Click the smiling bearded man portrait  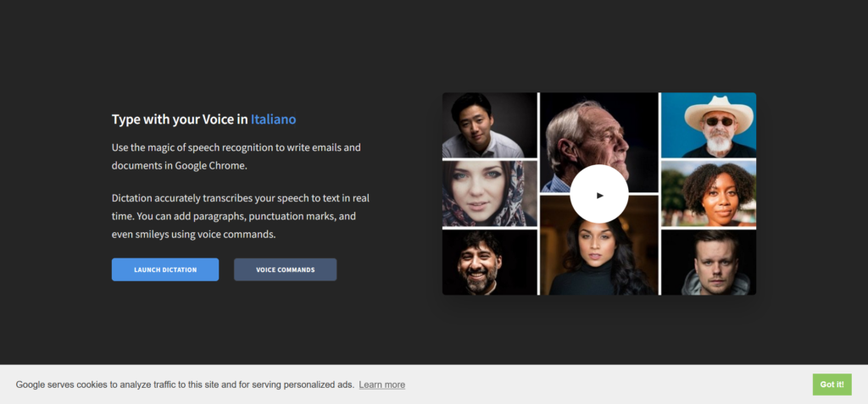489,263
